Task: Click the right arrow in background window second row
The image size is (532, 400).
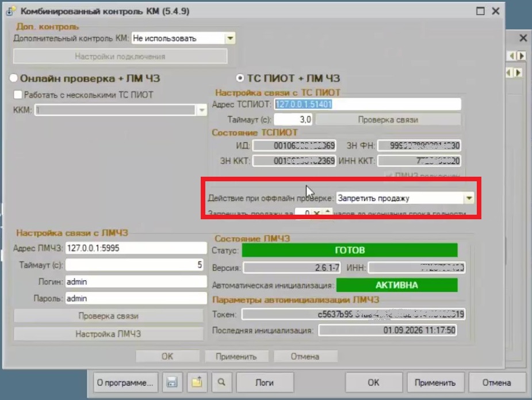Action: click(x=518, y=73)
